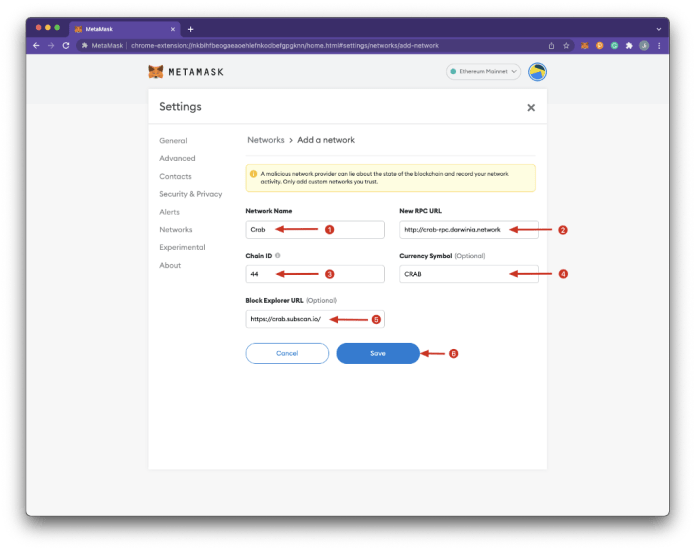This screenshot has width=695, height=550.
Task: Click the warning icon in yellow banner
Action: pyautogui.click(x=254, y=174)
